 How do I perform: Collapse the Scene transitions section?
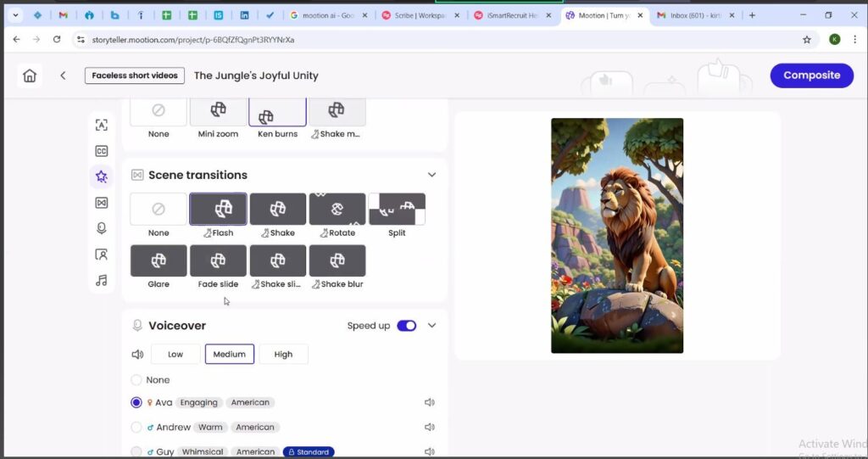point(431,175)
